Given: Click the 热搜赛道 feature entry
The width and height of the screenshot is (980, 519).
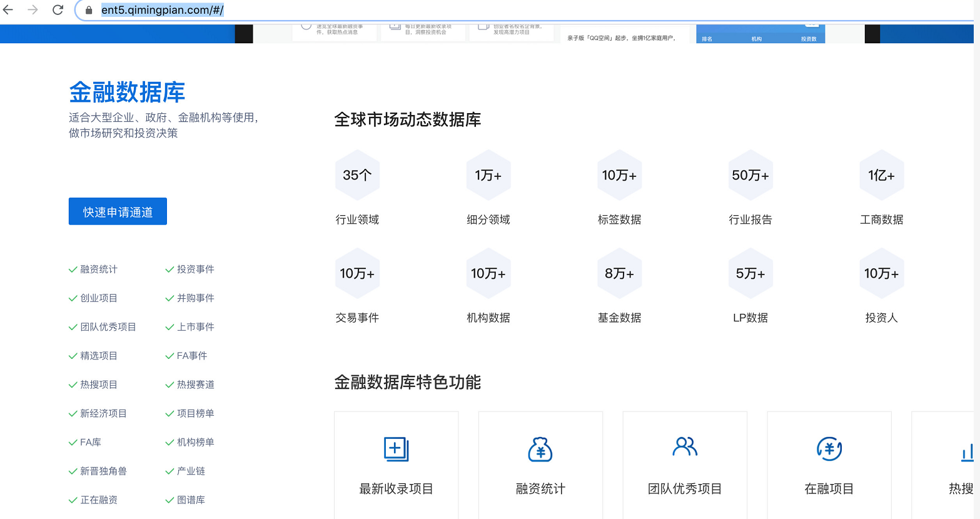Looking at the screenshot, I should [195, 385].
